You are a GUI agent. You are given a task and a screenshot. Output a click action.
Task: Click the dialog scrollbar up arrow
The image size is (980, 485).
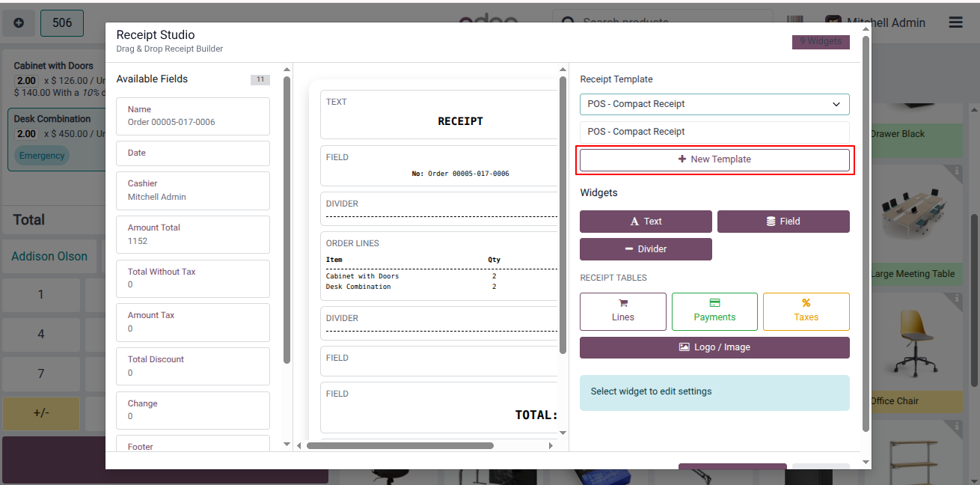(x=866, y=30)
